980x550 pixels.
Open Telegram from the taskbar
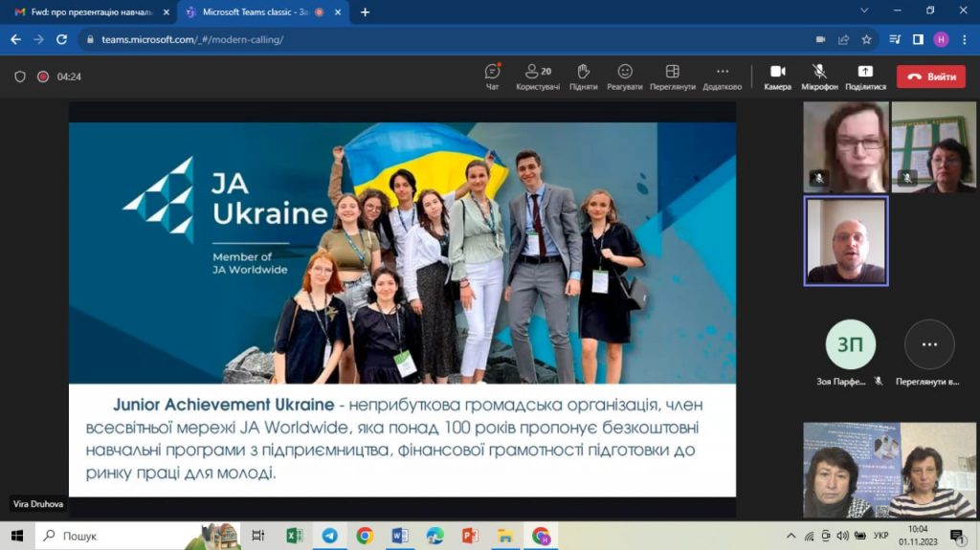[329, 536]
